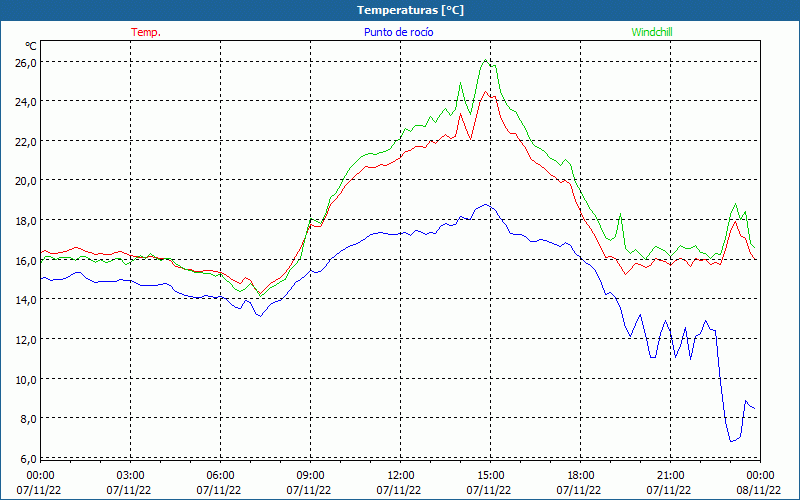
Task: Click the red 'Temp.' legend label
Action: (146, 32)
